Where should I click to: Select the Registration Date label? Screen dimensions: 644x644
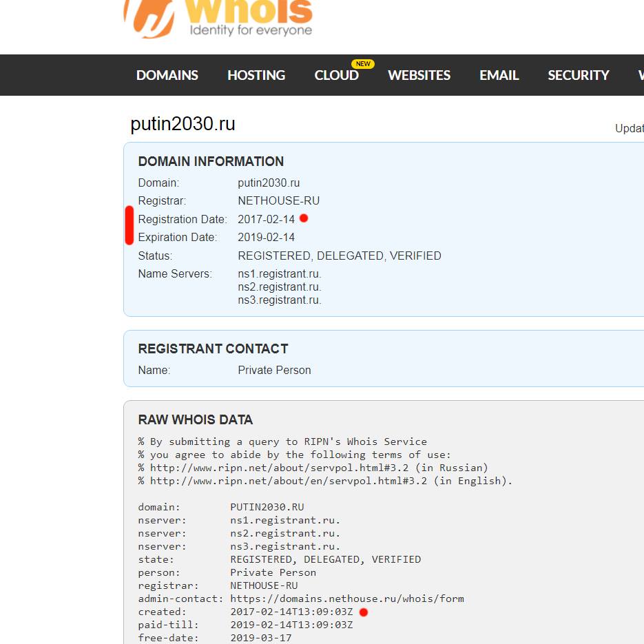click(x=183, y=219)
